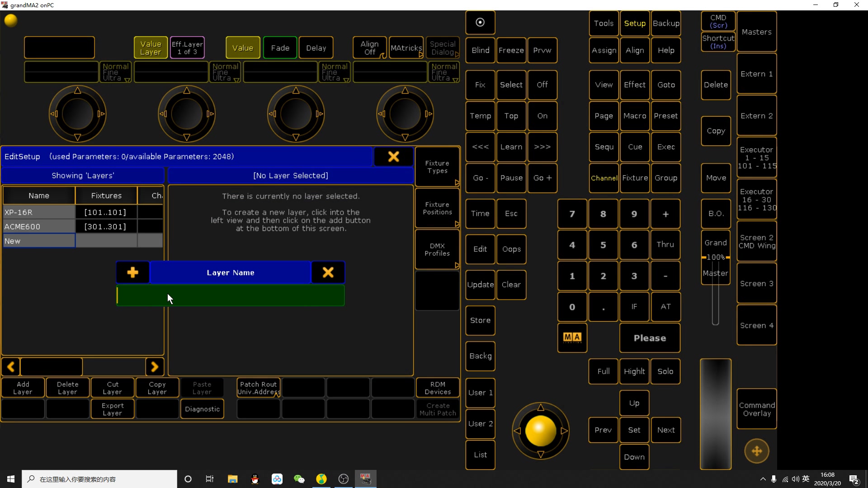Click the circular target icon above Blind
Image resolution: width=868 pixels, height=488 pixels.
[x=480, y=23]
